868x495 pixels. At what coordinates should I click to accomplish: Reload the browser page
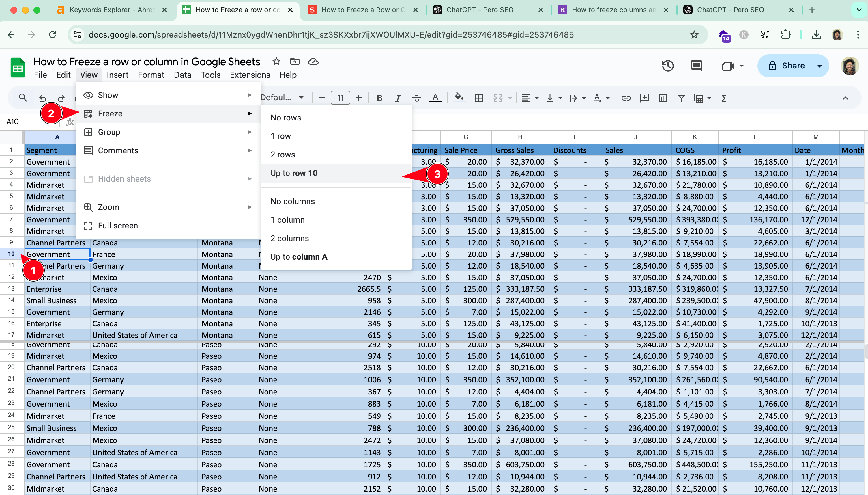52,34
